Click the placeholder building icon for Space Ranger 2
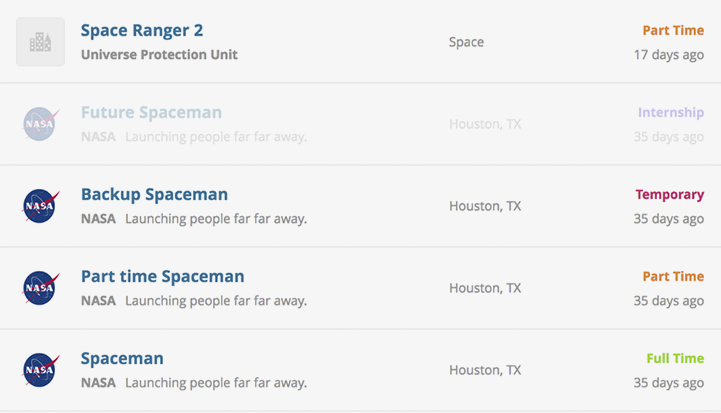 40,42
